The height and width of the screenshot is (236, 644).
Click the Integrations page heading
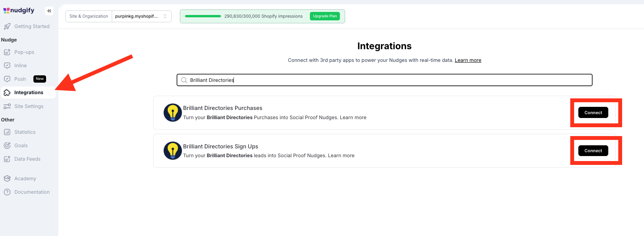[384, 46]
